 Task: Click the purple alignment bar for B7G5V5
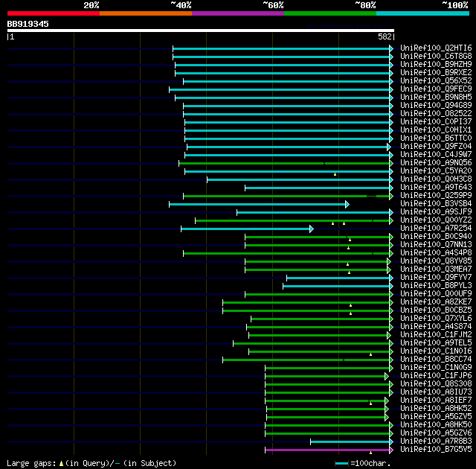click(327, 450)
